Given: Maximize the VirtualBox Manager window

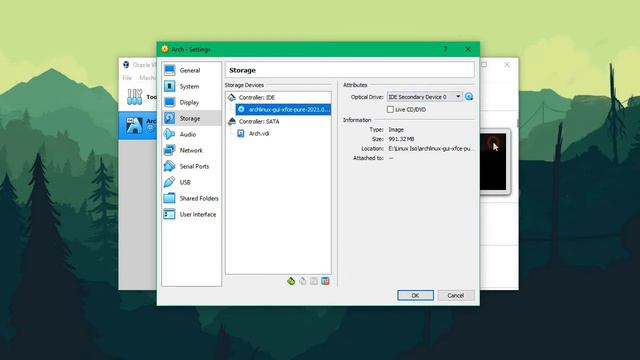Looking at the screenshot, I should [x=484, y=65].
